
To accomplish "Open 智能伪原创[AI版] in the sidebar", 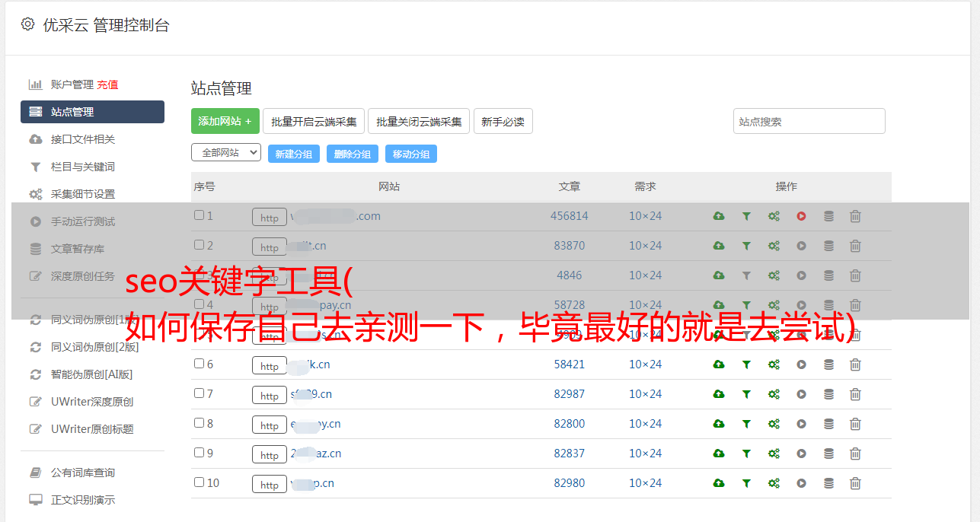I will coord(92,374).
